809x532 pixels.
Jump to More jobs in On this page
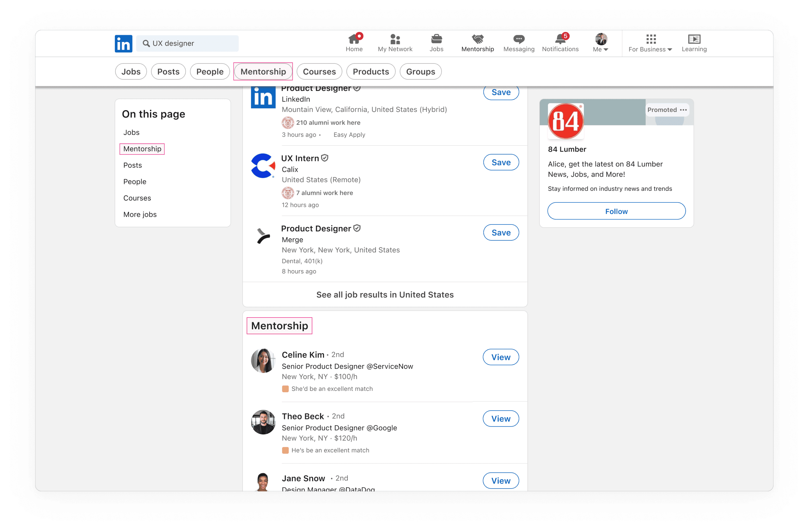[x=140, y=214]
